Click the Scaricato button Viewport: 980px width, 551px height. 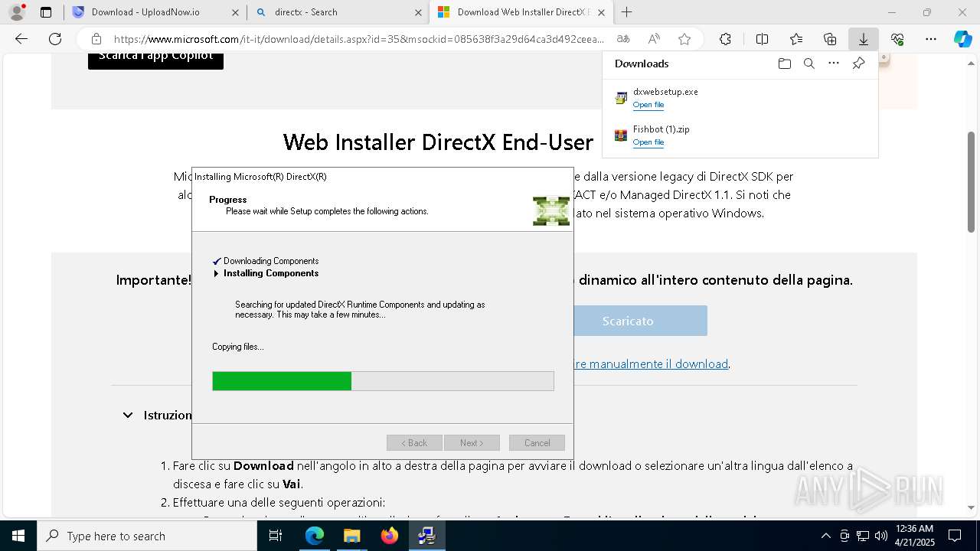coord(639,321)
